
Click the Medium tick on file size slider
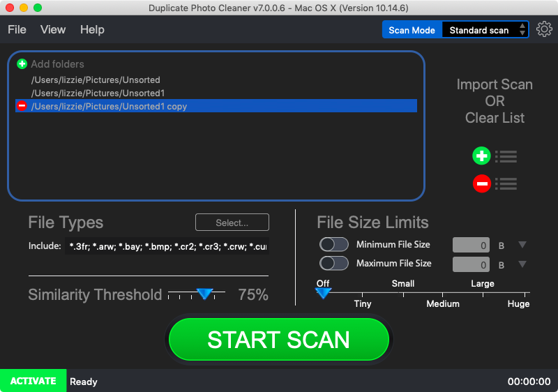442,294
